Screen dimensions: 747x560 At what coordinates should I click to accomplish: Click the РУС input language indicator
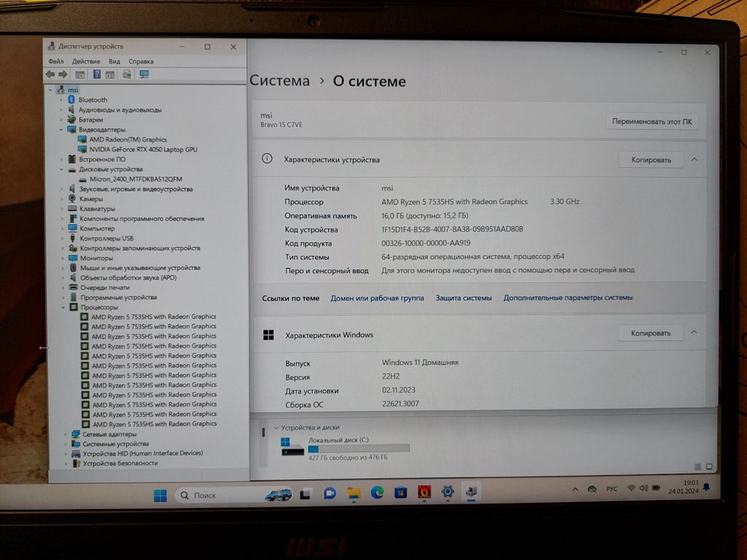(x=612, y=489)
